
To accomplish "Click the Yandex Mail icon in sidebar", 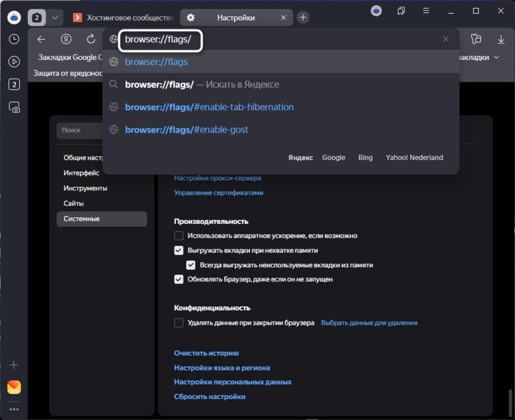I will point(14,387).
